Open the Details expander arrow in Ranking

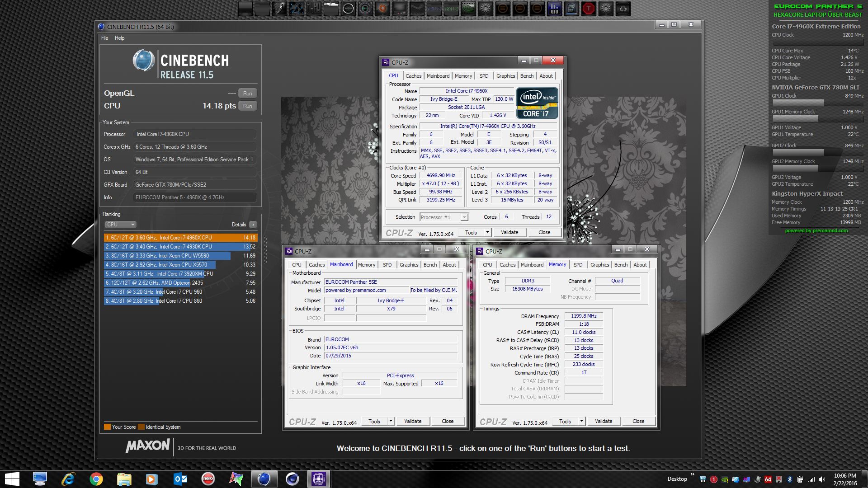(x=253, y=225)
